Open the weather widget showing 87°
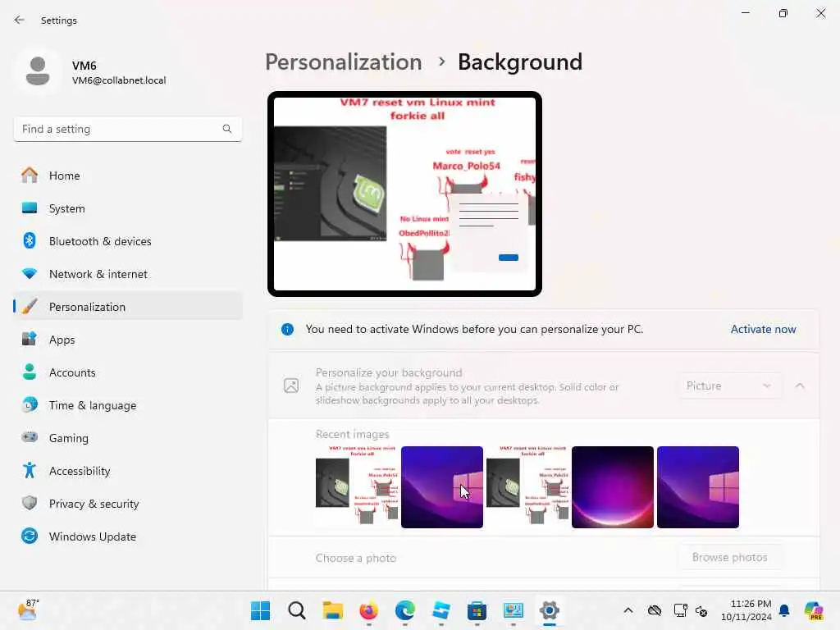The width and height of the screenshot is (840, 630). pos(28,610)
